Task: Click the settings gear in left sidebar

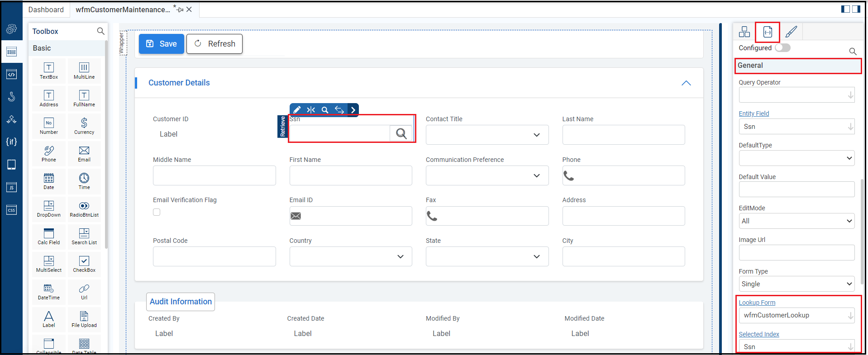Action: (x=12, y=29)
